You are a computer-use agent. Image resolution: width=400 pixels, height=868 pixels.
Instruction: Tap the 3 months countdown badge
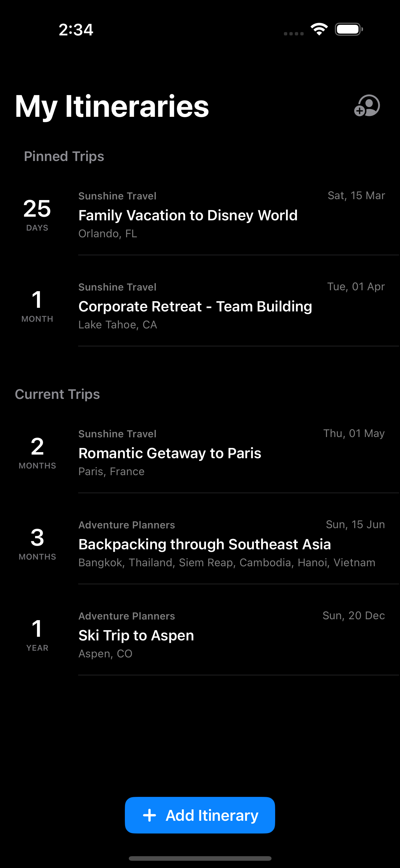(37, 543)
